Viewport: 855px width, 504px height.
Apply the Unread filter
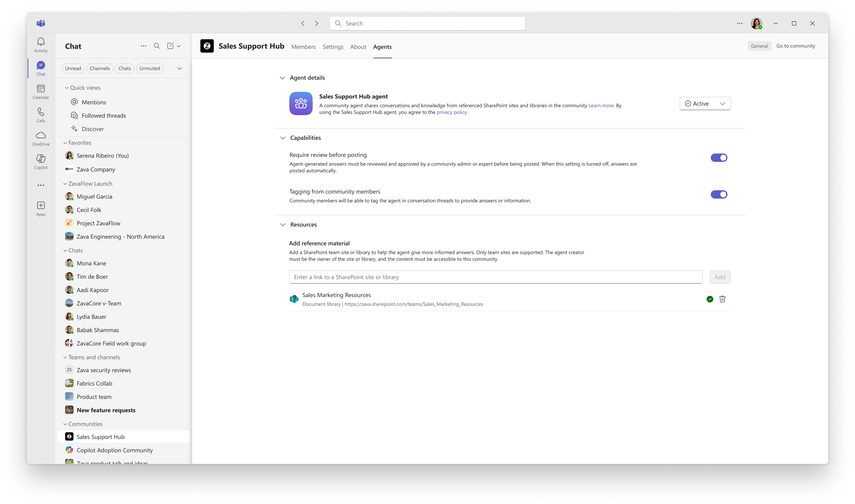pos(73,68)
